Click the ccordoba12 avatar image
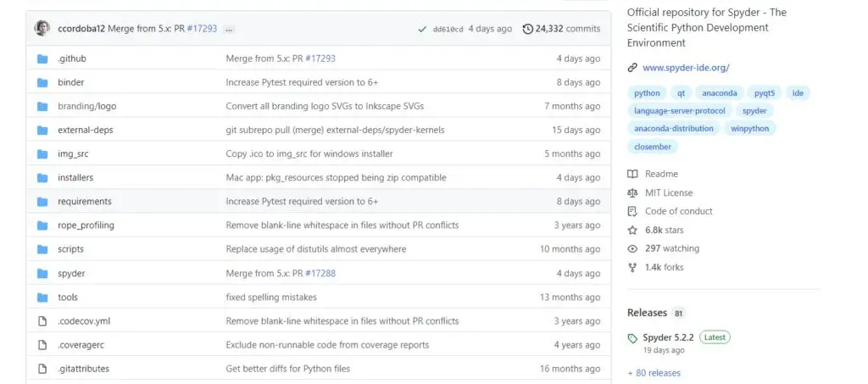Viewport: 868px width, 384px height. point(42,28)
